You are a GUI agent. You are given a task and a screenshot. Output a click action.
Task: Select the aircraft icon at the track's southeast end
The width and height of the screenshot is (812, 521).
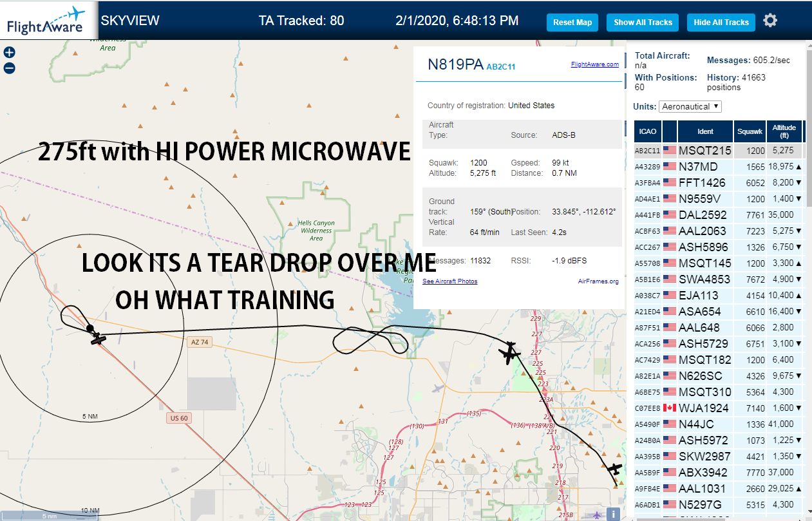point(616,469)
